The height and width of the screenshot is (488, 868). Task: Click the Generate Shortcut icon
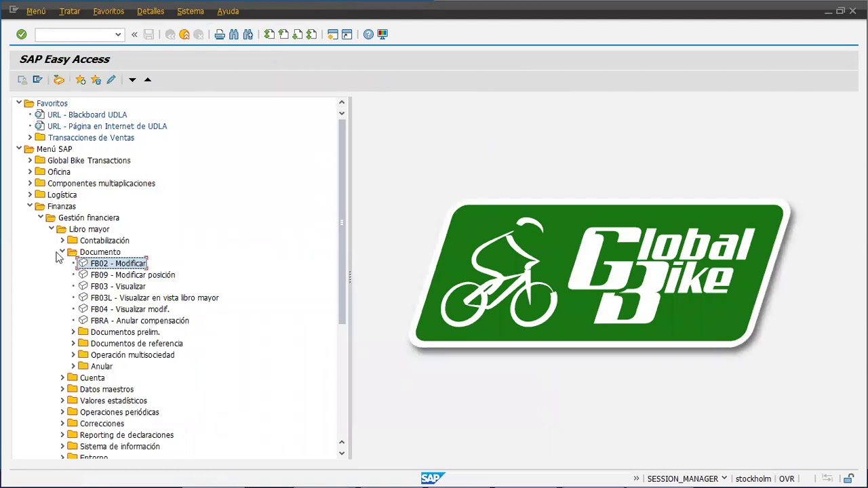tap(347, 35)
